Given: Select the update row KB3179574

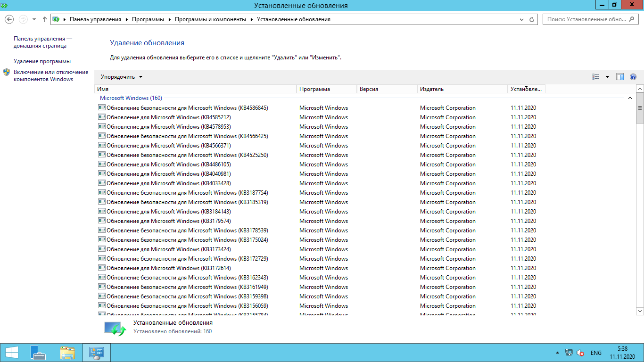Looking at the screenshot, I should click(320, 221).
